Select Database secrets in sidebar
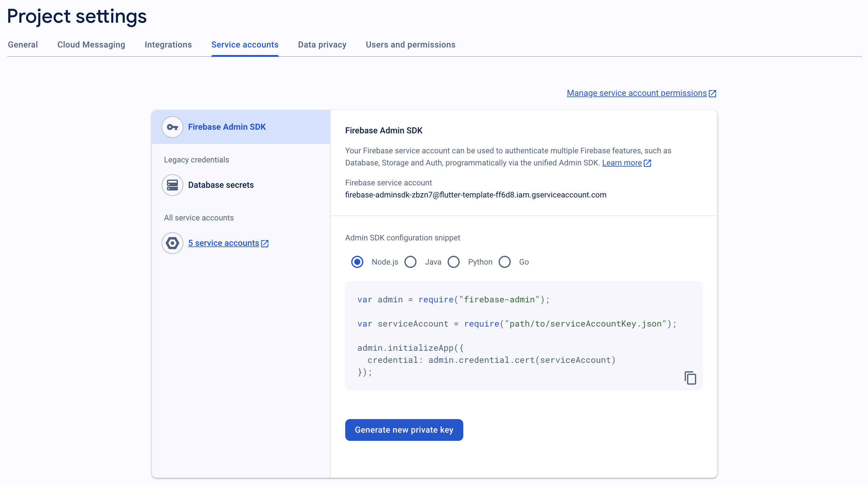This screenshot has width=868, height=485. click(x=221, y=185)
